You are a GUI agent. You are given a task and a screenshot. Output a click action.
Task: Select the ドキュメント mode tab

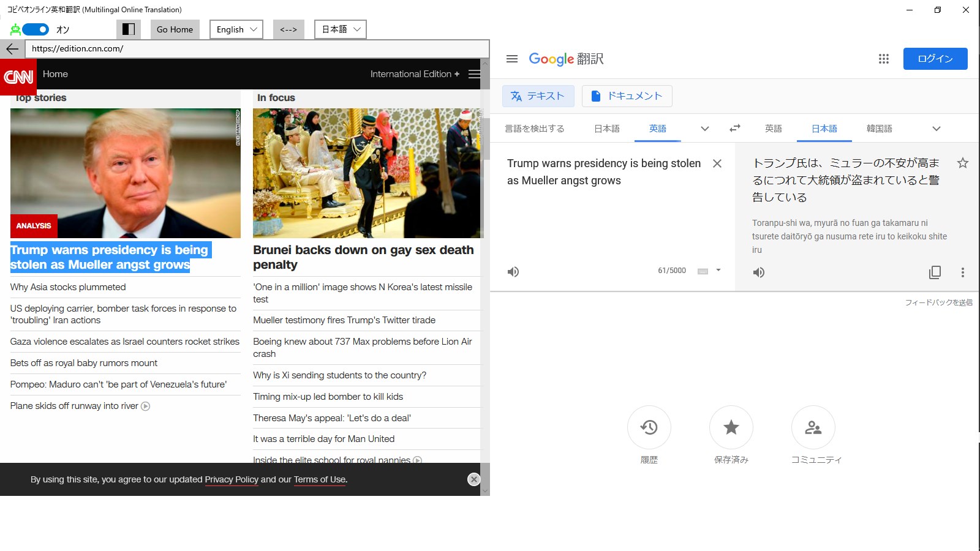[x=627, y=96]
